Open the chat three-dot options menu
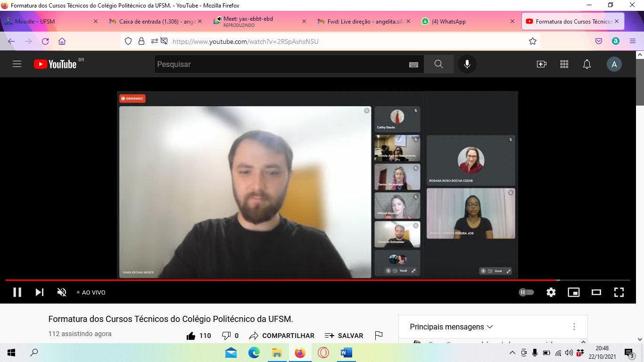 coord(574,327)
